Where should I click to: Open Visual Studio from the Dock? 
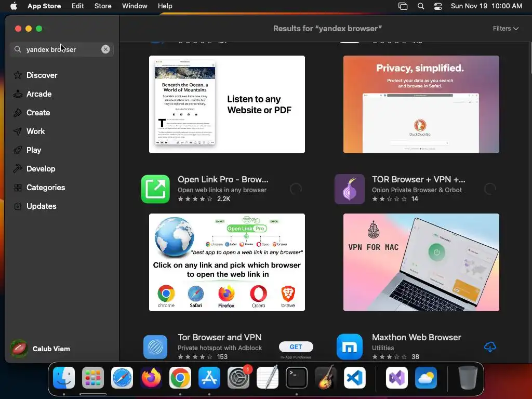[x=397, y=378]
